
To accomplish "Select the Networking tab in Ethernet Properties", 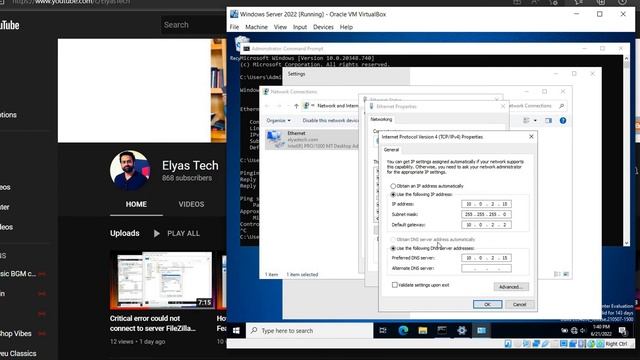I will tap(381, 119).
